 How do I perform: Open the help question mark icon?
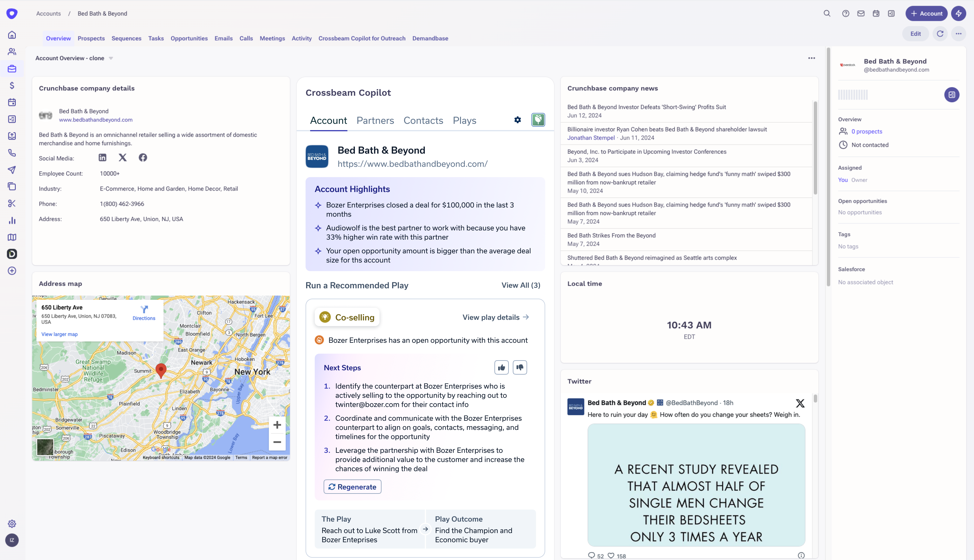846,13
